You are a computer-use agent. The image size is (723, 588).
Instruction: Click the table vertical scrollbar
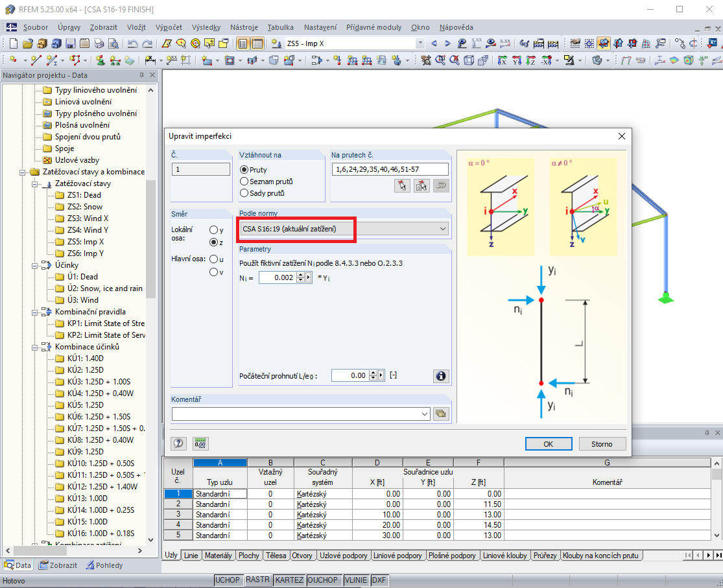716,475
